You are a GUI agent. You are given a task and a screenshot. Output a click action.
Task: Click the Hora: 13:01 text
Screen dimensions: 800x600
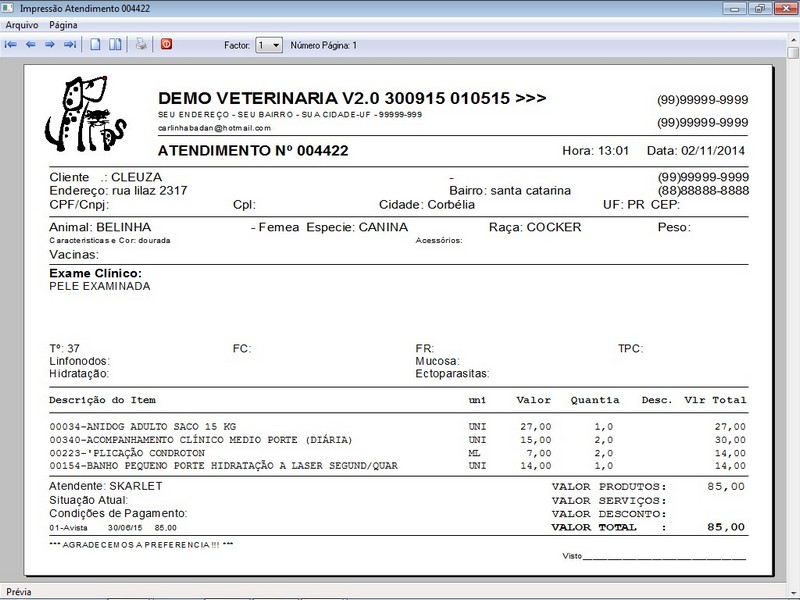(595, 151)
